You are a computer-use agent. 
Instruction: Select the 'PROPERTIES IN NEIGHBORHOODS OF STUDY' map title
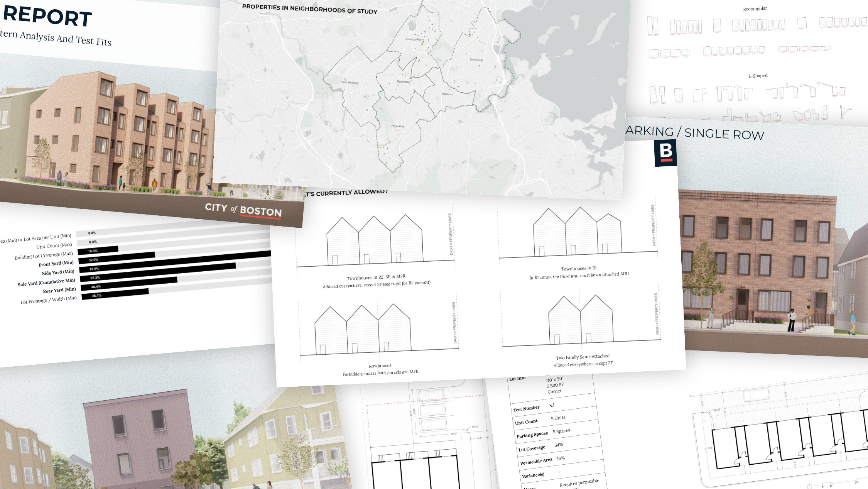(310, 9)
